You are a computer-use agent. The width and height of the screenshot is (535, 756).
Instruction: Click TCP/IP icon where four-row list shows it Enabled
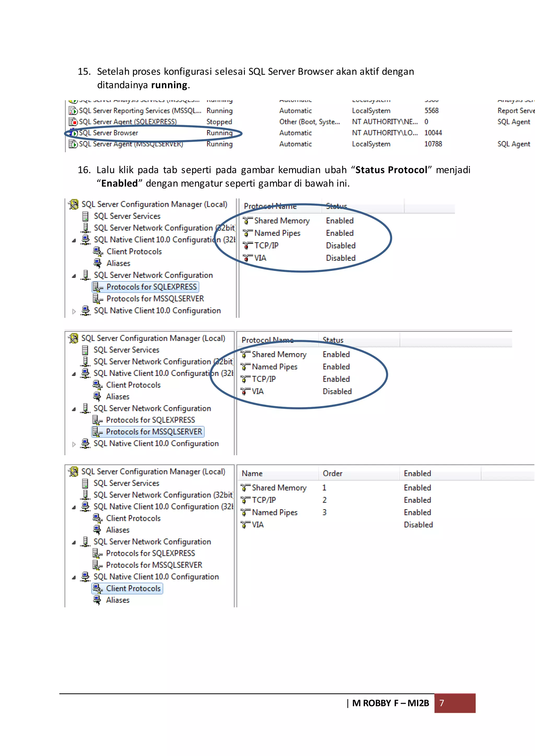pos(246,379)
